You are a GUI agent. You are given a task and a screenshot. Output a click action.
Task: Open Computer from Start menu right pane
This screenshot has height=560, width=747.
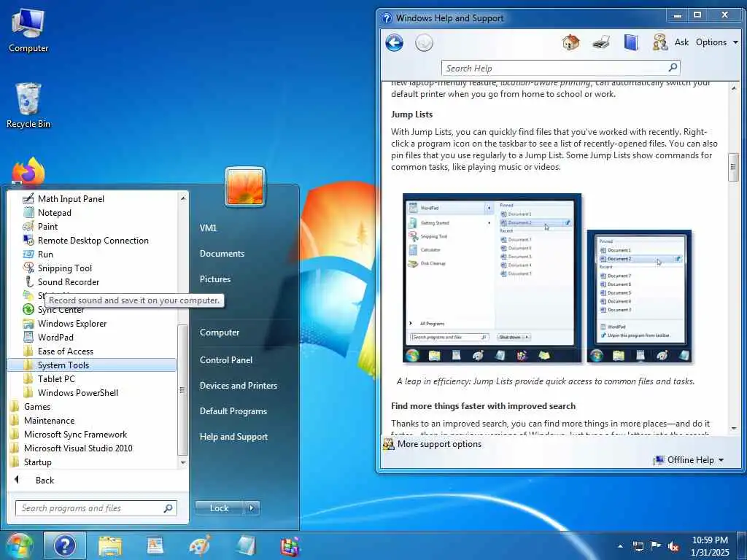pos(219,332)
